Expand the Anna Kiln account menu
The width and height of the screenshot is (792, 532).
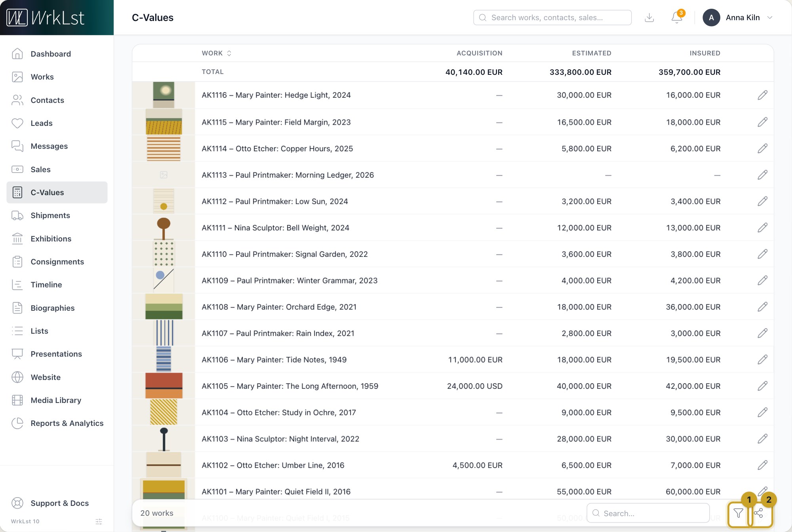pos(738,17)
